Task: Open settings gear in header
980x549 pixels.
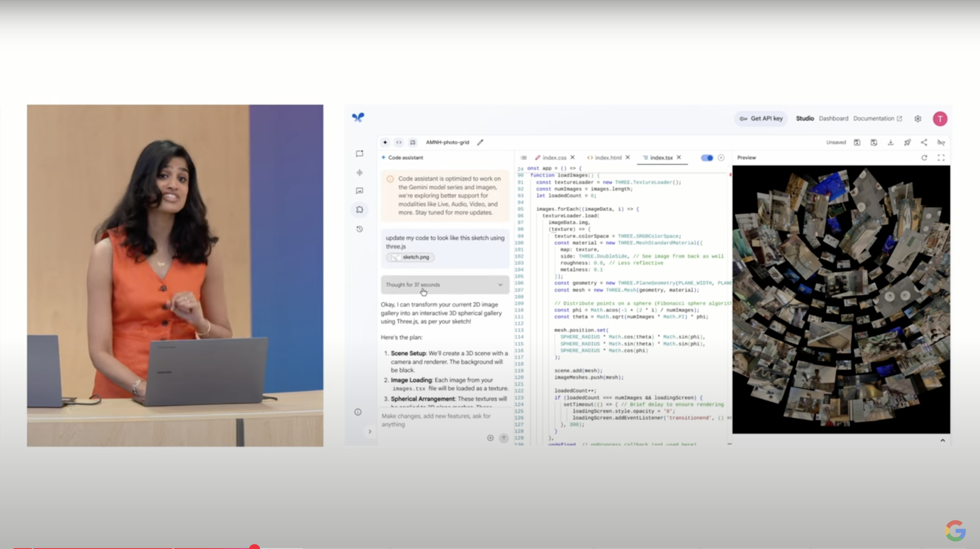Action: 918,119
